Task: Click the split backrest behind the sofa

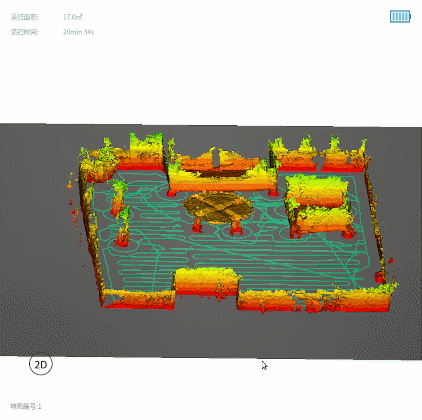Action: coord(218,159)
